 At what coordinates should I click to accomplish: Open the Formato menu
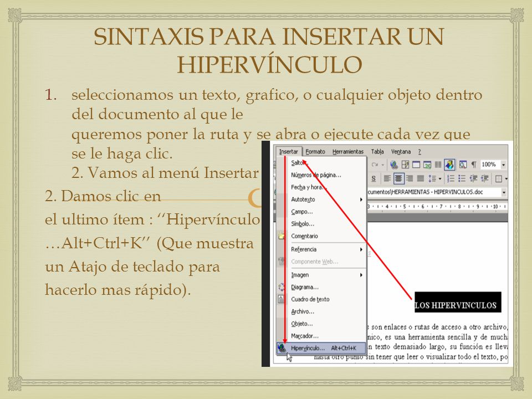(315, 152)
